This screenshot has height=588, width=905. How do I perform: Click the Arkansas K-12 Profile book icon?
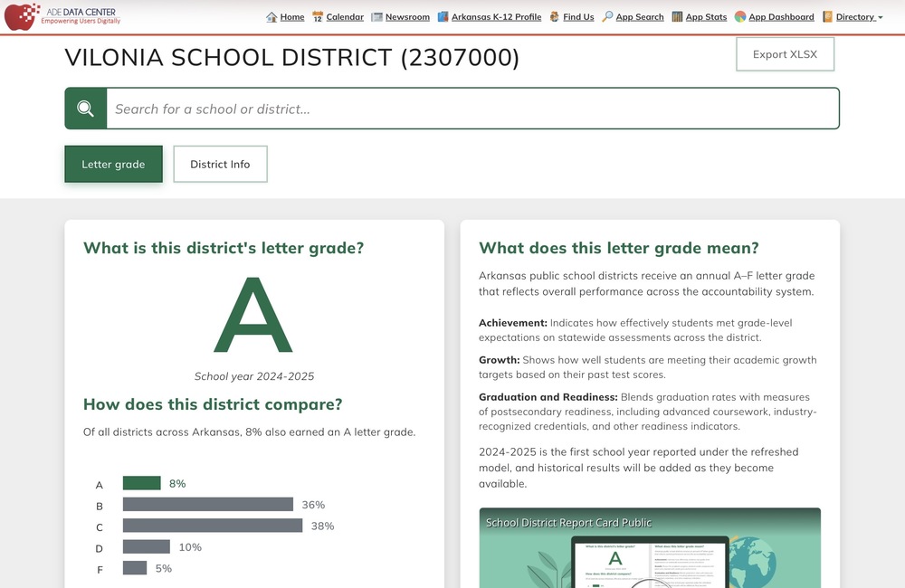pyautogui.click(x=443, y=16)
